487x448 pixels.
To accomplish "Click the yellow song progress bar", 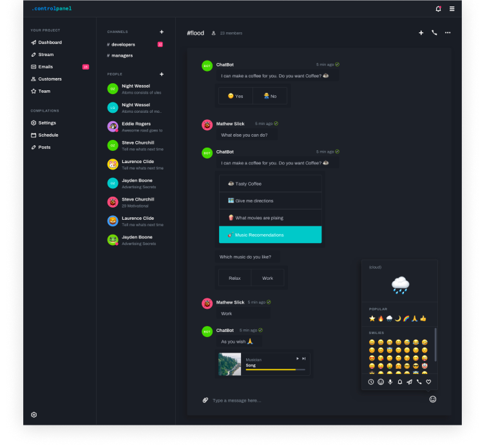I will pyautogui.click(x=271, y=370).
